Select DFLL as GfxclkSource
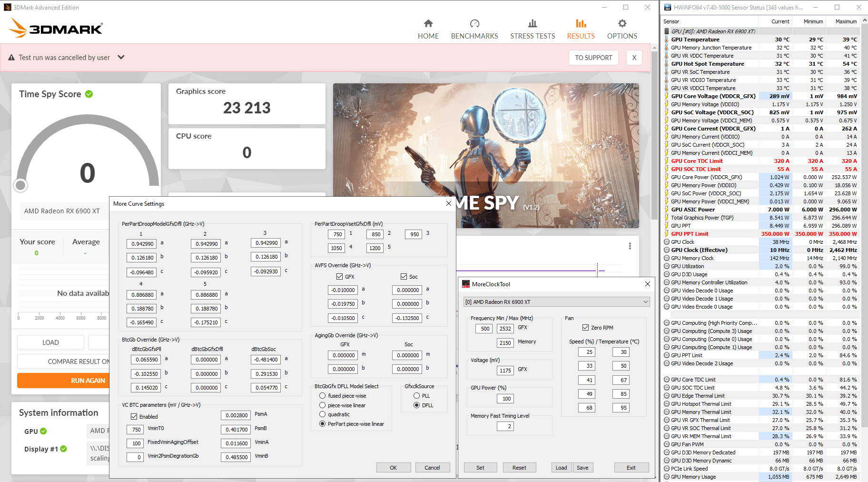The width and height of the screenshot is (868, 482). click(x=416, y=405)
